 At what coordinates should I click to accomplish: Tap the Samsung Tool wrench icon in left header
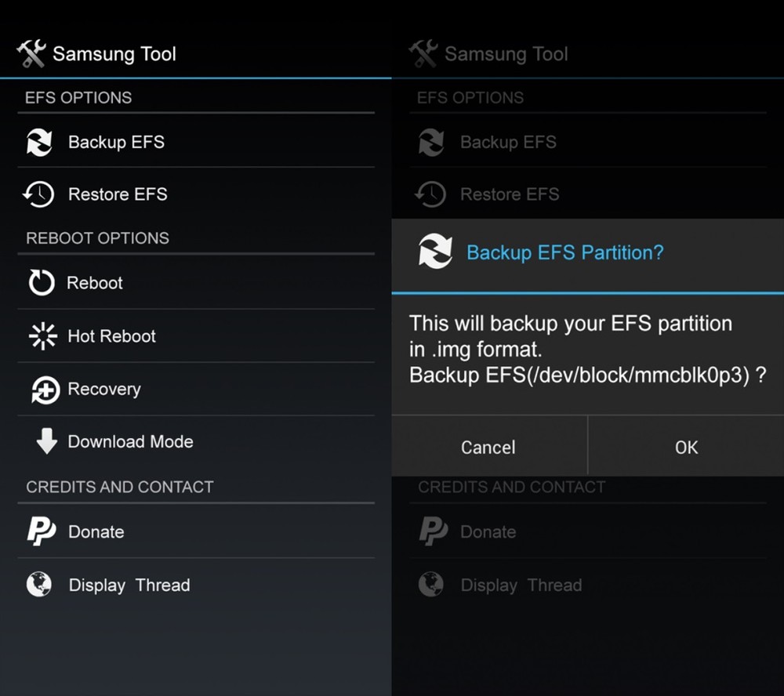click(31, 53)
